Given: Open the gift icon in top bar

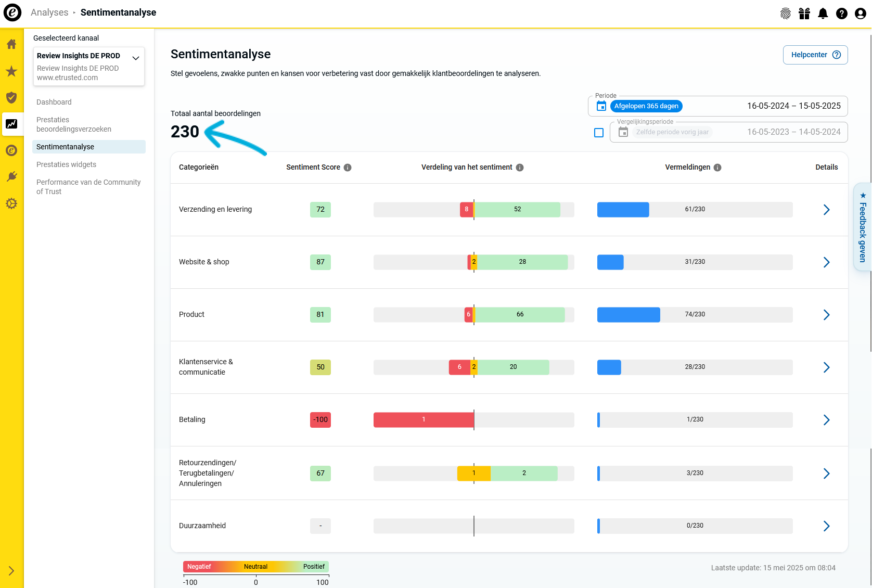Looking at the screenshot, I should [804, 14].
